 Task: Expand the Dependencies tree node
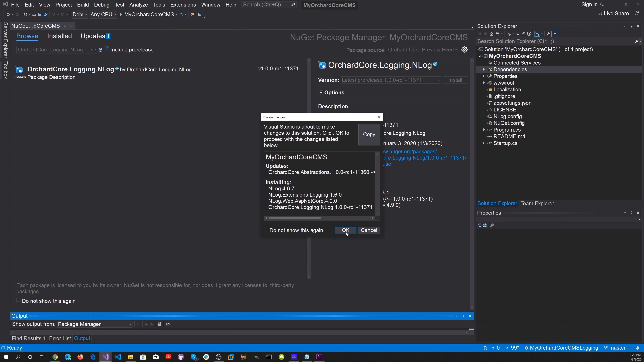click(x=484, y=69)
